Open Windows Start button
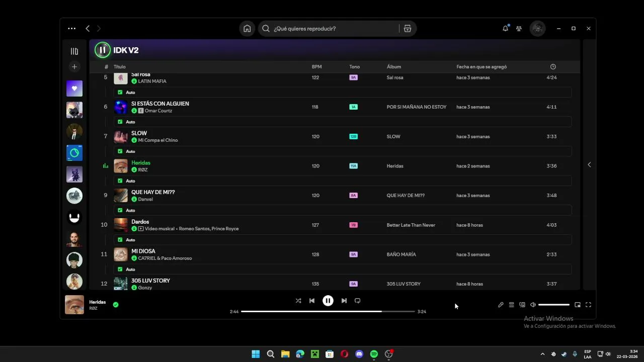 pyautogui.click(x=256, y=354)
